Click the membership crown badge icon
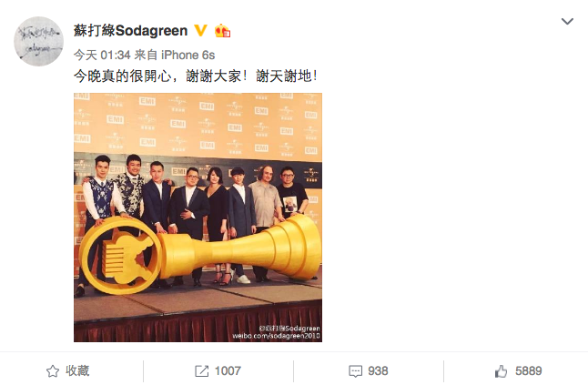Image resolution: width=588 pixels, height=385 pixels. 222,31
